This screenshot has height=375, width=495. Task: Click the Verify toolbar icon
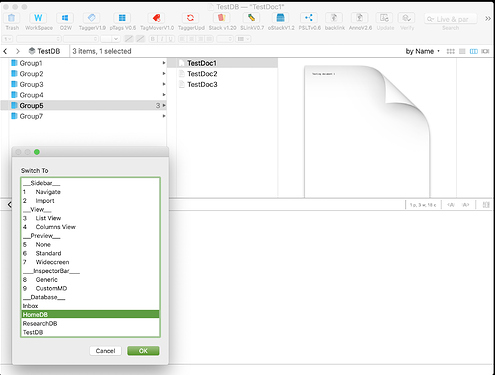coord(407,18)
